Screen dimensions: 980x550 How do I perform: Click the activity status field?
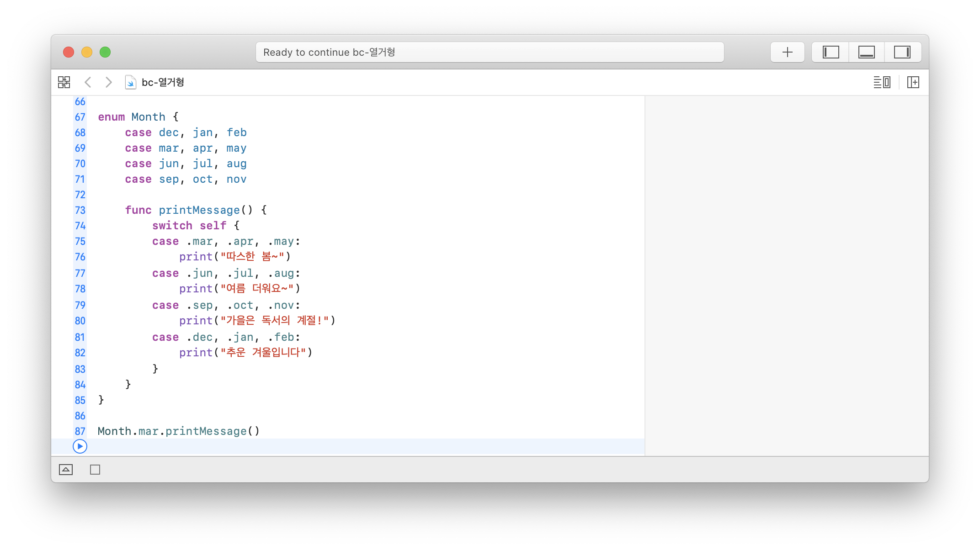489,52
